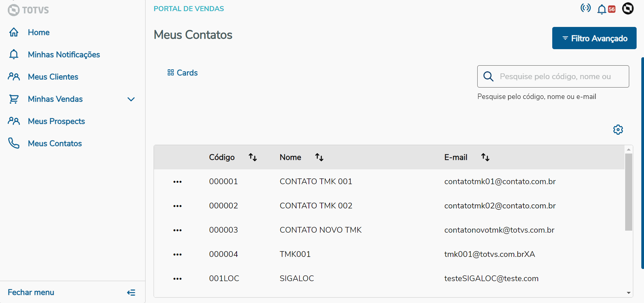Click the contacts table vertical scrollbar thumb
Viewport: 644px width, 303px height.
pyautogui.click(x=629, y=192)
